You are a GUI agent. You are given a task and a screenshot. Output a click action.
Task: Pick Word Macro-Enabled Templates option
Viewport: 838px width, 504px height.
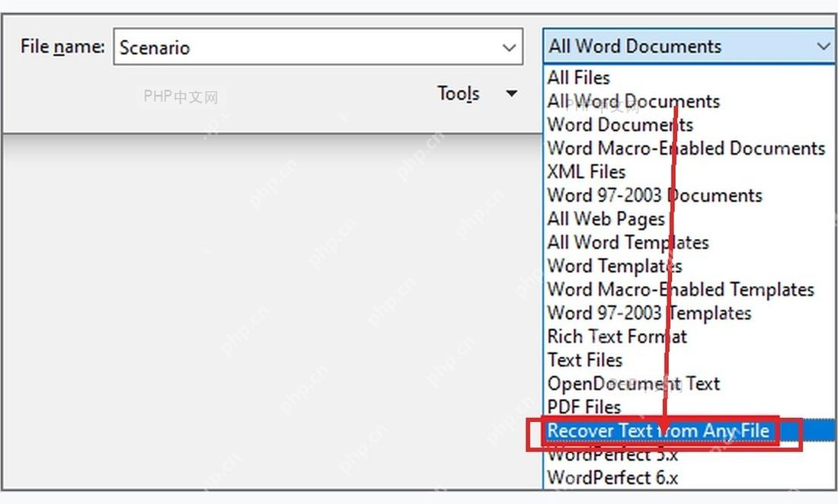click(x=689, y=289)
